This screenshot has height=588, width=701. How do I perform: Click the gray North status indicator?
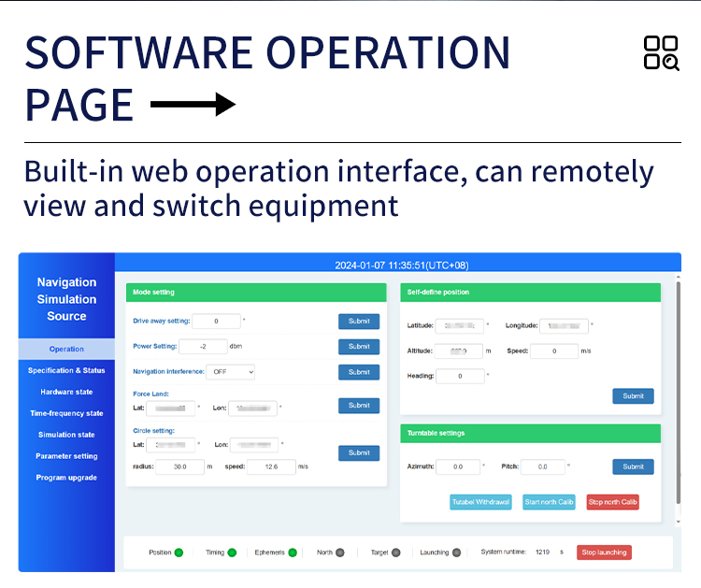pyautogui.click(x=340, y=552)
